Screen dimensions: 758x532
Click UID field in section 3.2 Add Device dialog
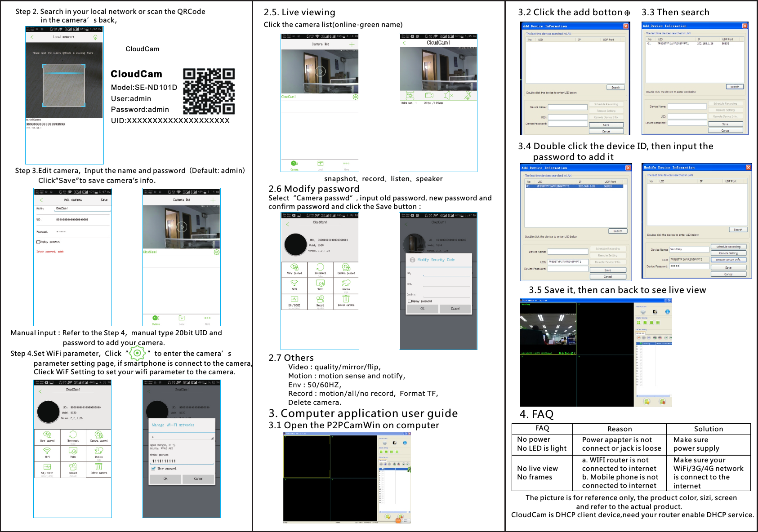pos(568,117)
